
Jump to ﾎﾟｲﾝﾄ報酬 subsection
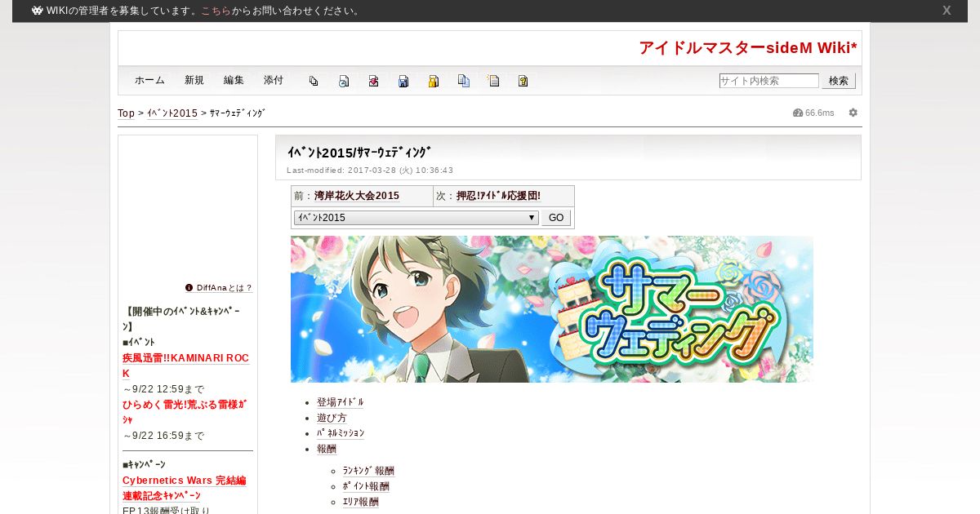pos(366,486)
